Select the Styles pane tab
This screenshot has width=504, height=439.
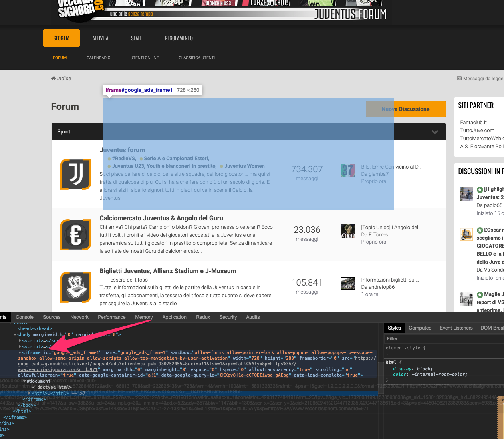click(x=395, y=328)
